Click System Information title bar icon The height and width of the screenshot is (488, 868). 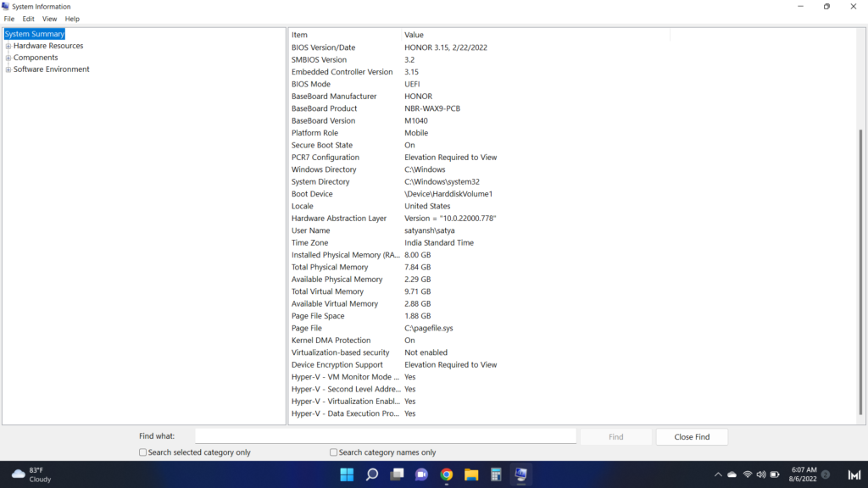click(x=6, y=7)
